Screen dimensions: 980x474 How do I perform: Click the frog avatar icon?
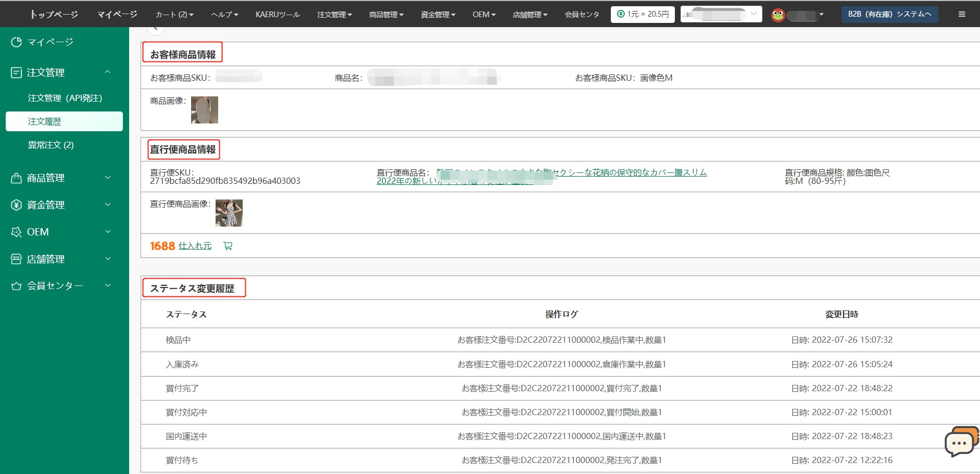coord(778,15)
